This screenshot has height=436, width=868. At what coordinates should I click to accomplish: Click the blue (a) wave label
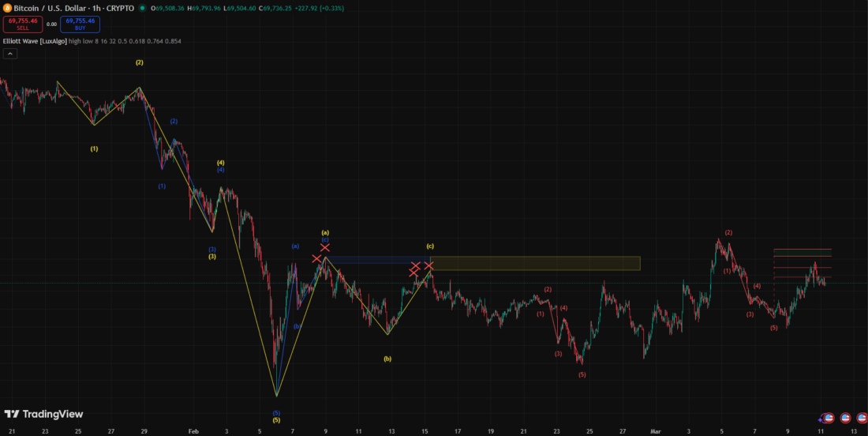296,246
